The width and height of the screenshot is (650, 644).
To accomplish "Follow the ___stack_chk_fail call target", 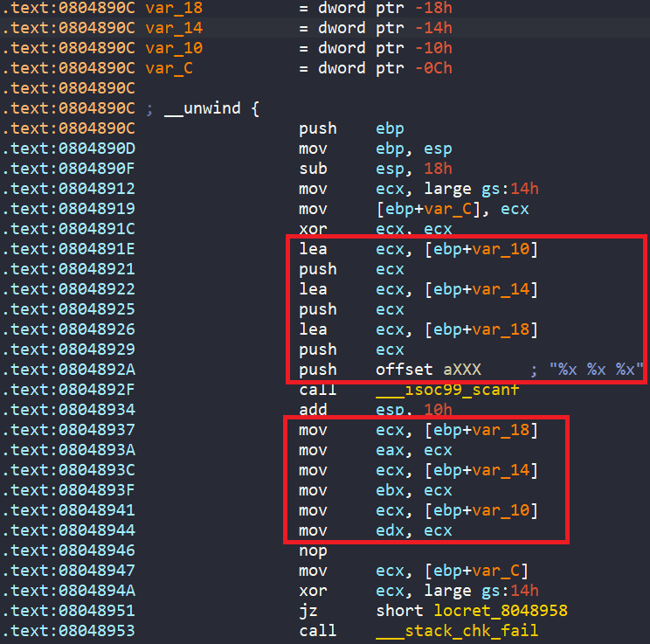I will click(457, 631).
